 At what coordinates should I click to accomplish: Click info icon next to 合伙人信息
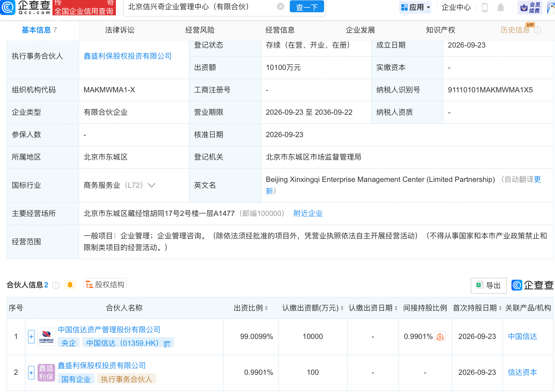coord(56,285)
